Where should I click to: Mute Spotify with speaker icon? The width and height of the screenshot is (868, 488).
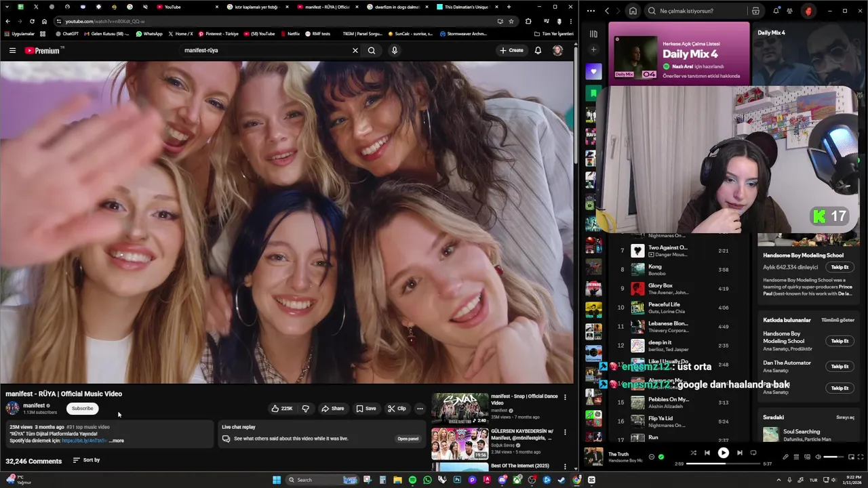[818, 457]
